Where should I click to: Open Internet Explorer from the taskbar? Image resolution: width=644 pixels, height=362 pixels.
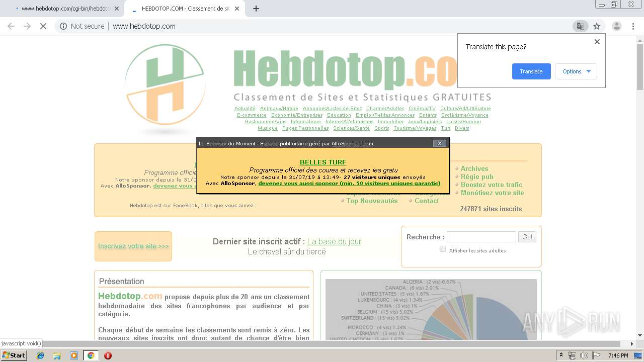(x=40, y=355)
